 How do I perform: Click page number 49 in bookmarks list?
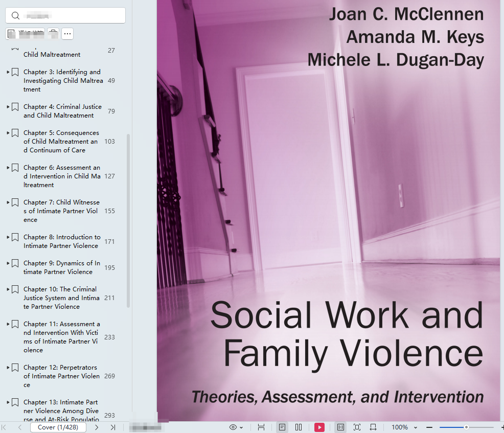111,81
